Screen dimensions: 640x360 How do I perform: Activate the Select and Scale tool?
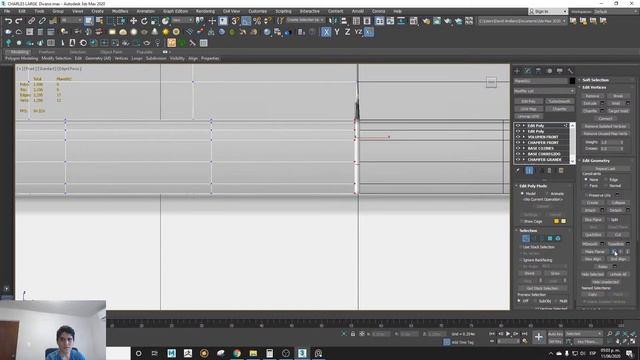click(155, 20)
